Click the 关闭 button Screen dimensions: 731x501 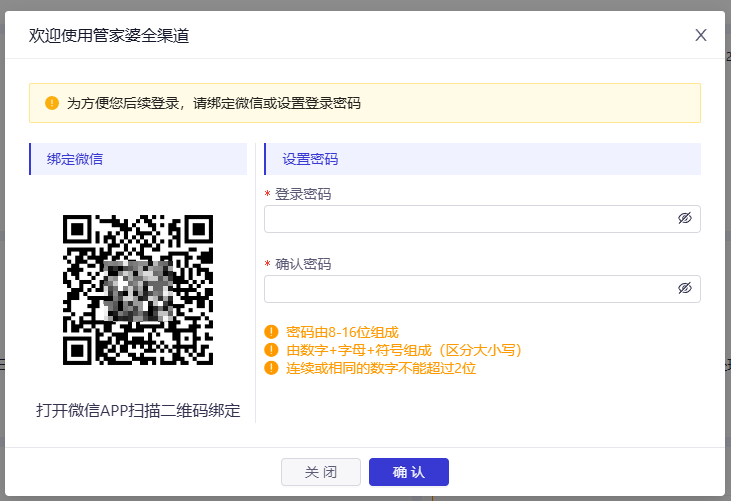tap(321, 472)
